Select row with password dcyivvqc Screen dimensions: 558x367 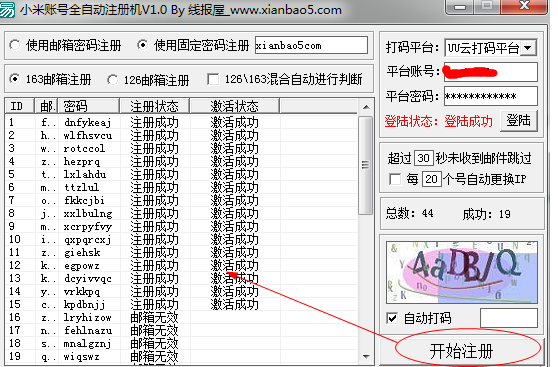tap(181, 278)
